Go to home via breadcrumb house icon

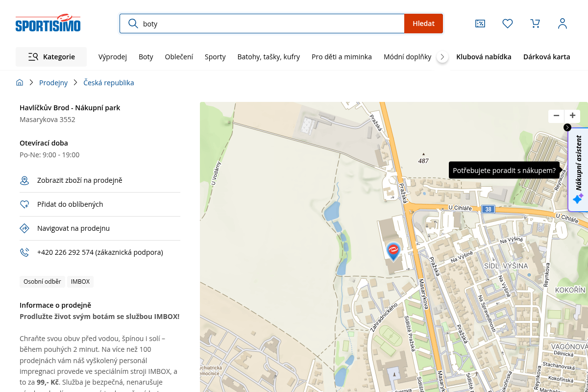pyautogui.click(x=20, y=83)
